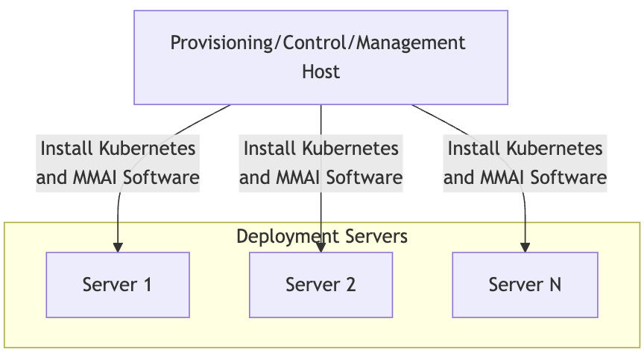Click the arrowhead pointing into Server N

tap(525, 247)
